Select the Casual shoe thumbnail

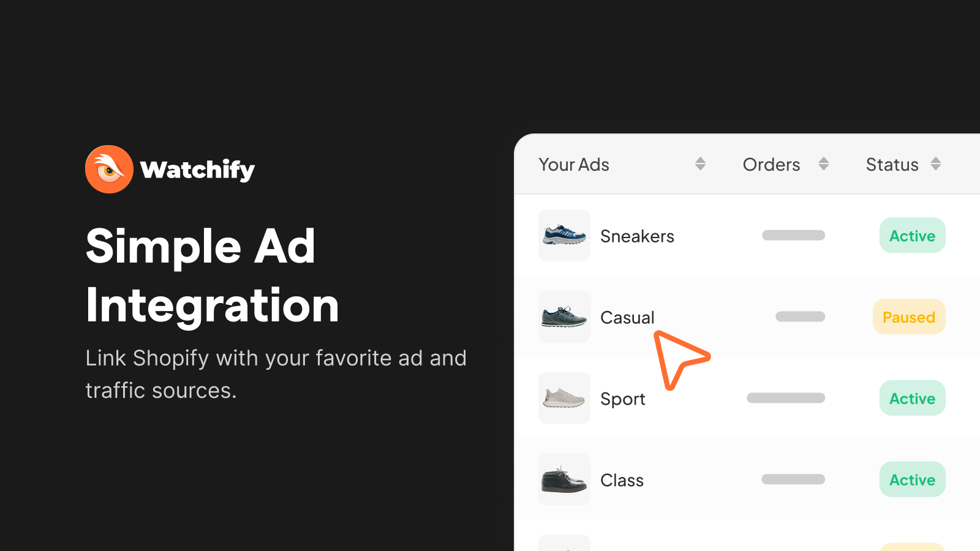[563, 317]
